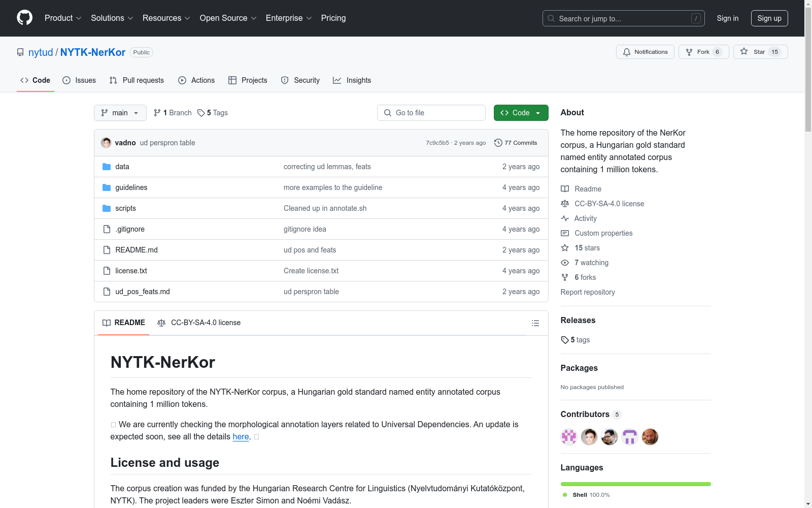Image resolution: width=812 pixels, height=508 pixels.
Task: Open commit message 'more examples to the guideline'
Action: (333, 187)
